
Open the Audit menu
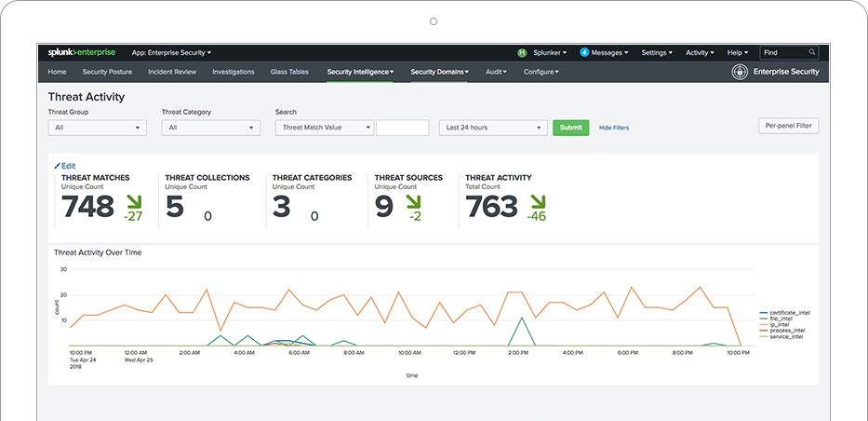point(496,72)
